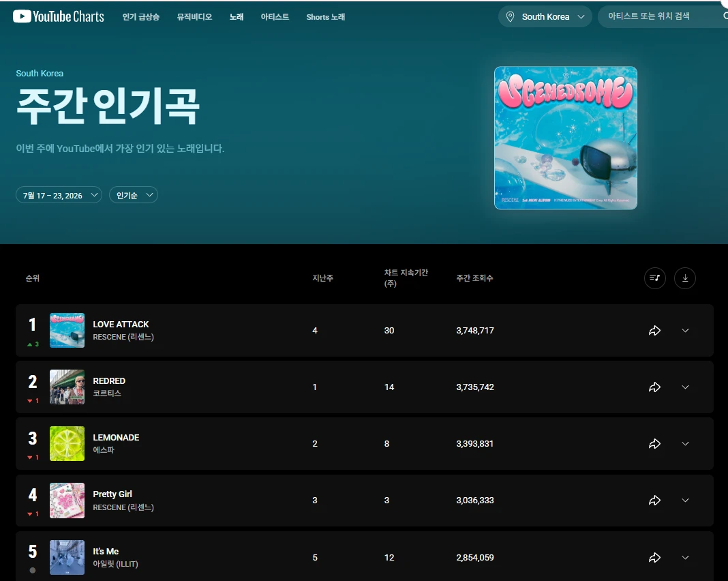Go to the Shorts 노래 tab

tap(325, 17)
